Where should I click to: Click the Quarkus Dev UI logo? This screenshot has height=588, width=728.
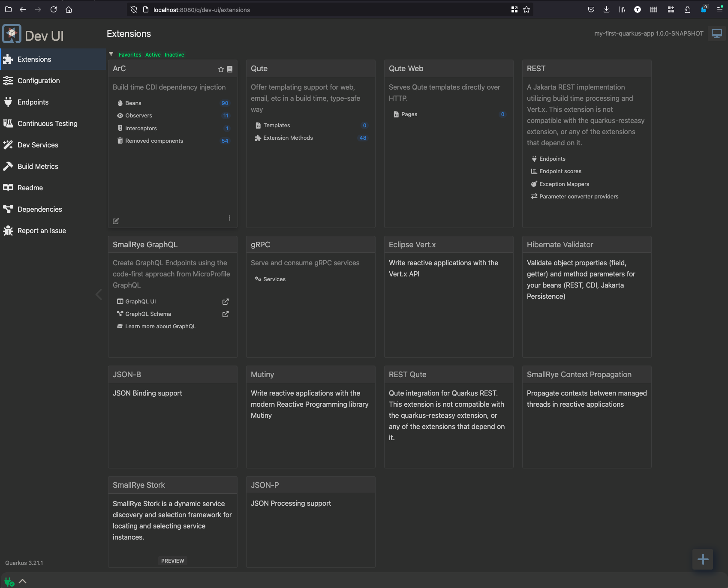[x=12, y=34]
